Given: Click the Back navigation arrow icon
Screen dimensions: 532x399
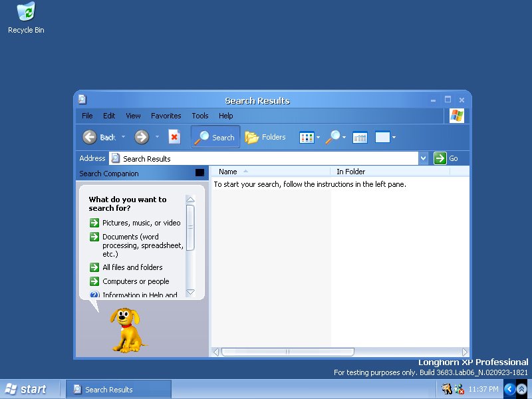Looking at the screenshot, I should 90,137.
